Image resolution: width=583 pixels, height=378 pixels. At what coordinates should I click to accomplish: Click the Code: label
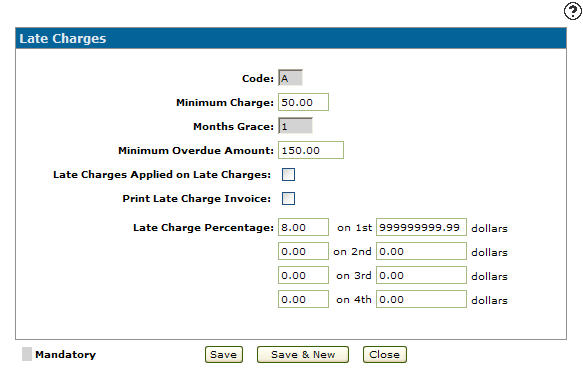tap(258, 79)
